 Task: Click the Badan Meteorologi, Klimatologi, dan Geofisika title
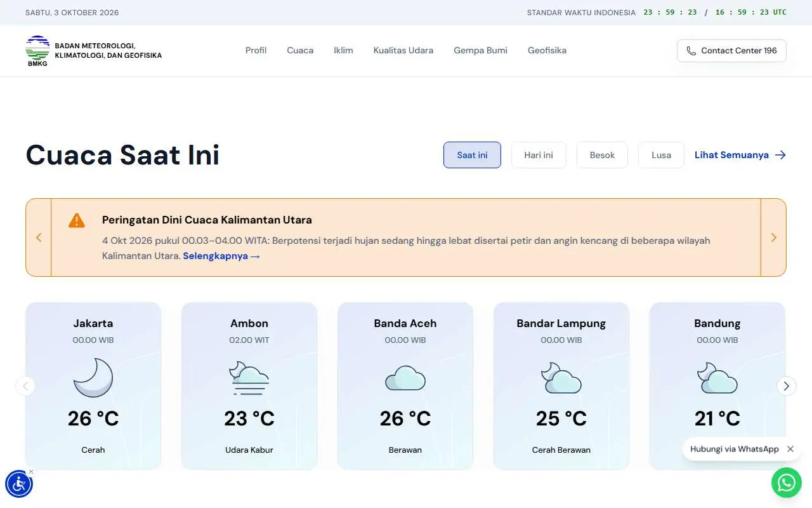click(x=108, y=51)
